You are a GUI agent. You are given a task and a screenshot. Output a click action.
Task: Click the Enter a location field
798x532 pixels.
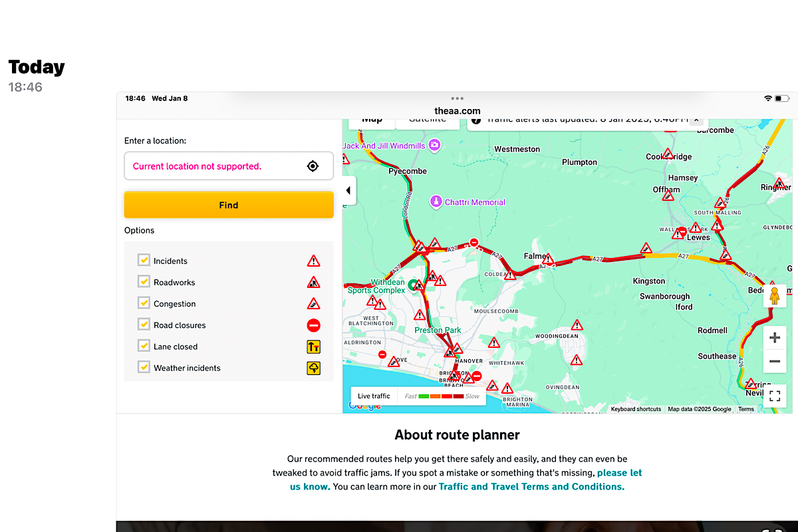coord(229,166)
